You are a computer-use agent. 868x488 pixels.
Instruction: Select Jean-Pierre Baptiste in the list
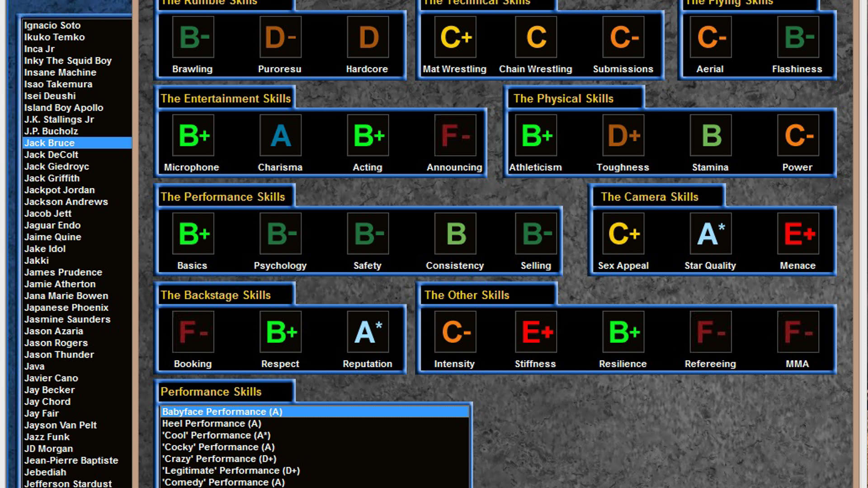pos(77,460)
